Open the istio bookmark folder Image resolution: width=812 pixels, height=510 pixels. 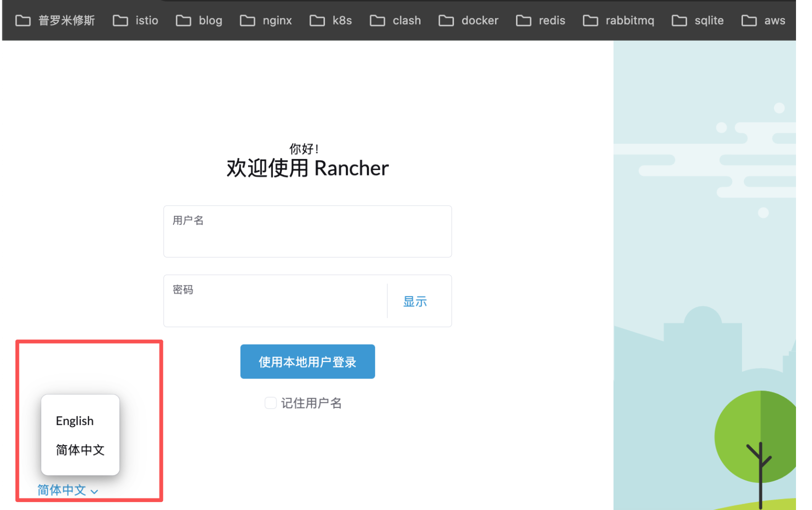[x=135, y=20]
